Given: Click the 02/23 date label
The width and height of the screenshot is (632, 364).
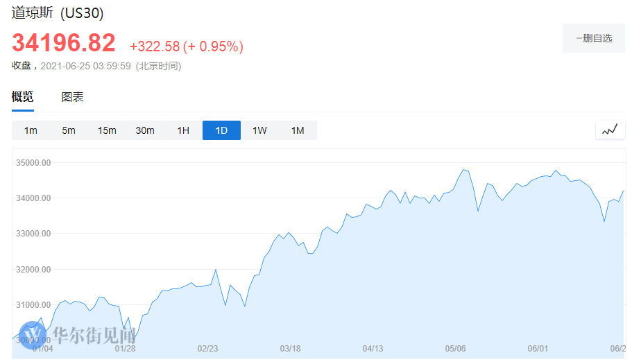Looking at the screenshot, I should [207, 348].
